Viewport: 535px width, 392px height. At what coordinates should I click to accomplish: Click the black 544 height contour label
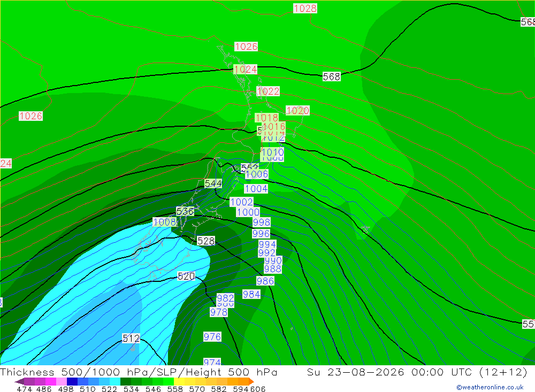pyautogui.click(x=213, y=183)
